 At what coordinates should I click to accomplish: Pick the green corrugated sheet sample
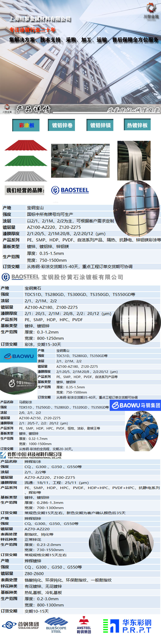coord(26,161)
